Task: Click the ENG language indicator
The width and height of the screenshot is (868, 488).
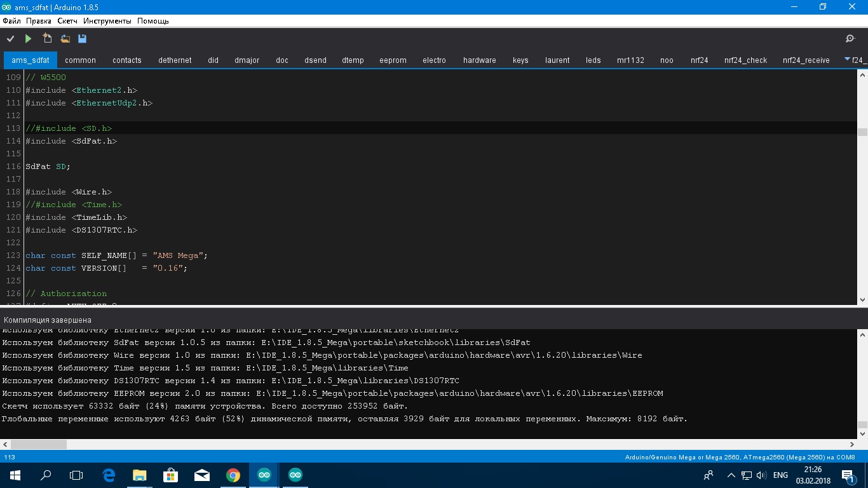Action: [x=780, y=475]
